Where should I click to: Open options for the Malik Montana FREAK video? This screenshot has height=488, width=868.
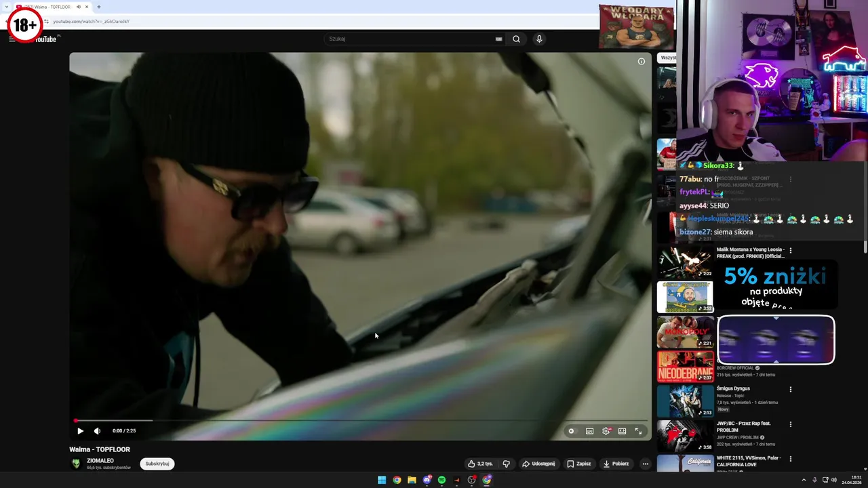pyautogui.click(x=790, y=250)
